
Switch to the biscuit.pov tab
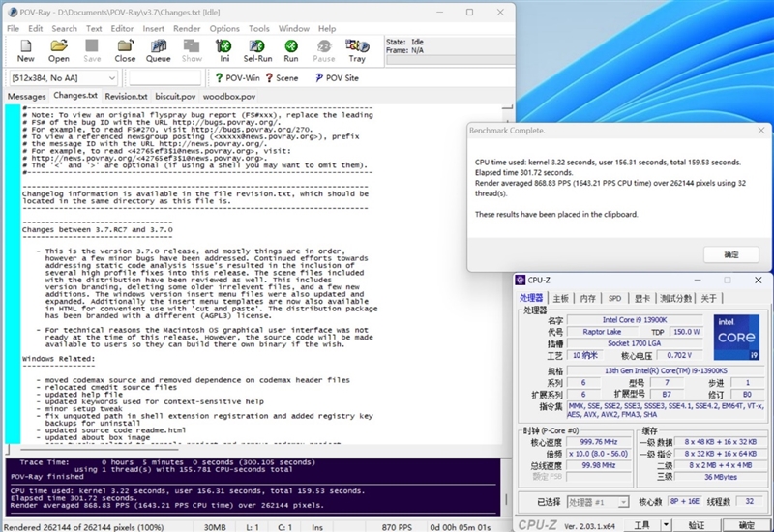point(175,96)
